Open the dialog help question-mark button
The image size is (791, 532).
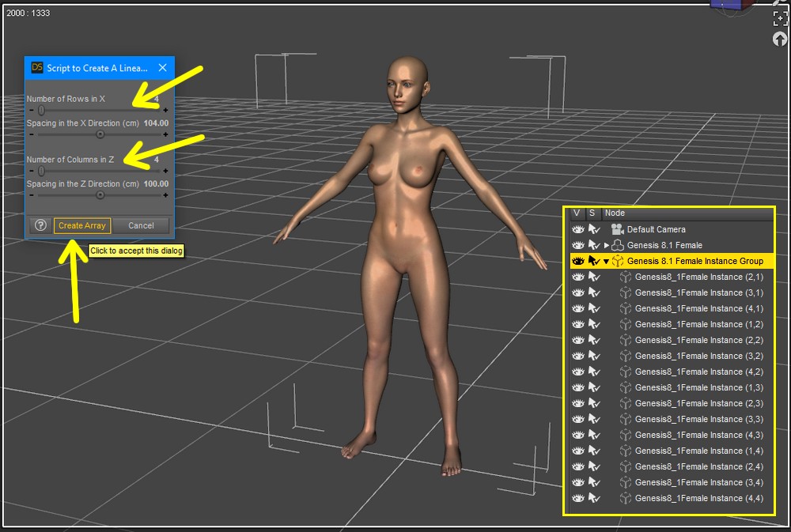(x=41, y=225)
